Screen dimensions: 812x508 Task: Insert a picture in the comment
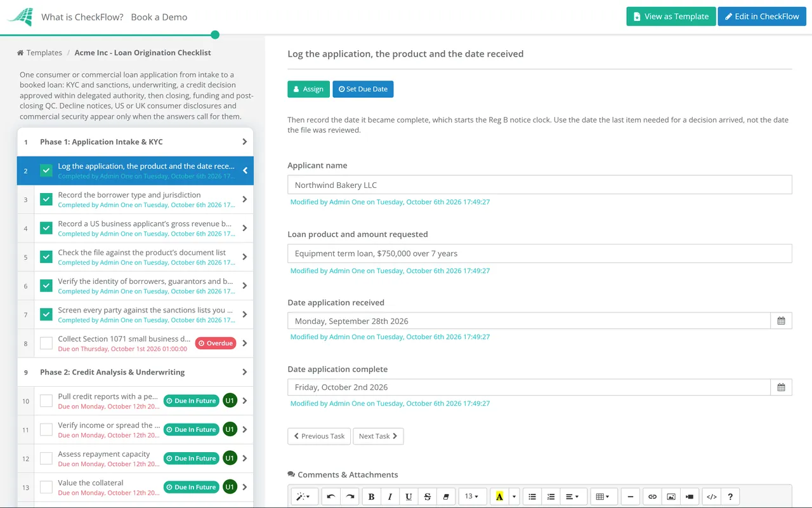671,497
